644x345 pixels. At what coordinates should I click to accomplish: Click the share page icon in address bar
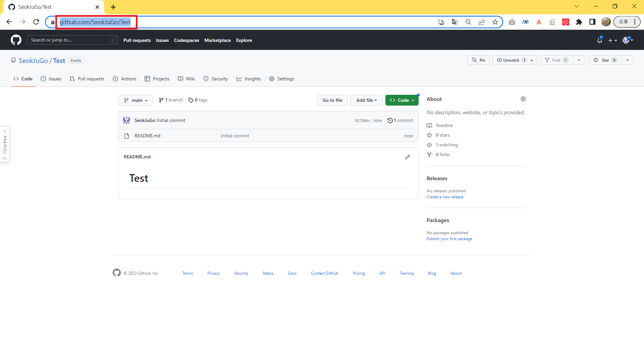[482, 22]
